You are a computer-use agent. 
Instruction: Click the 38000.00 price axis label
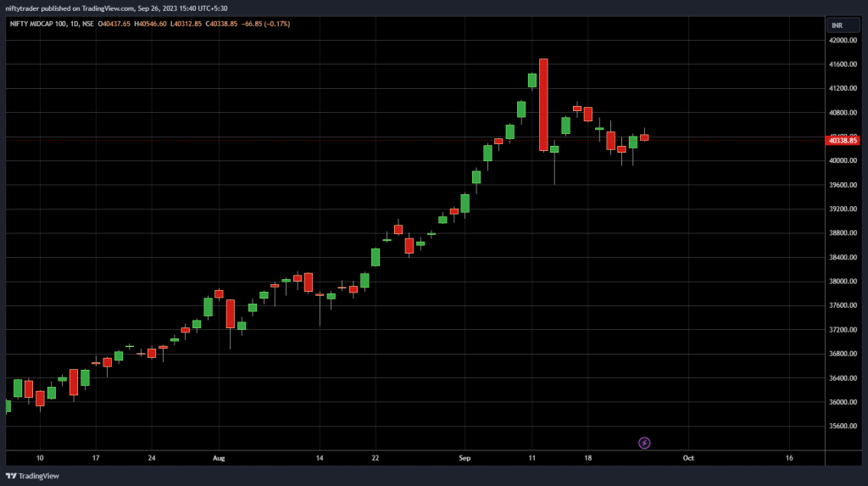click(843, 282)
